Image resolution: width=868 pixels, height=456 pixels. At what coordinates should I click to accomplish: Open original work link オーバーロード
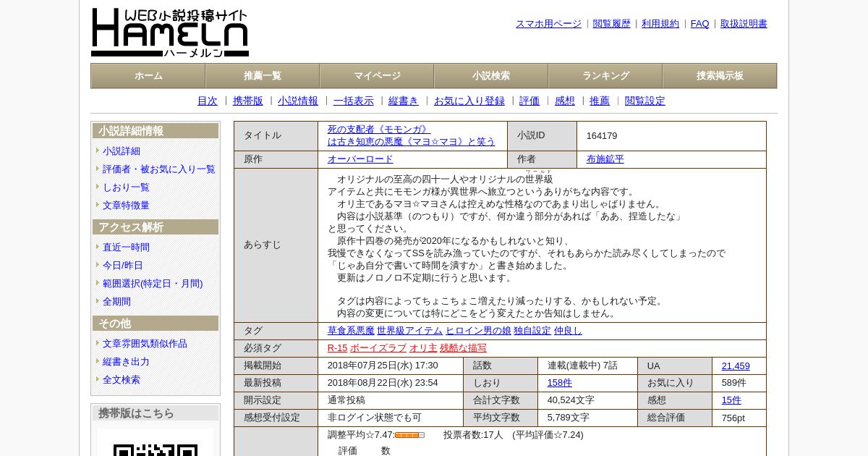coord(360,159)
